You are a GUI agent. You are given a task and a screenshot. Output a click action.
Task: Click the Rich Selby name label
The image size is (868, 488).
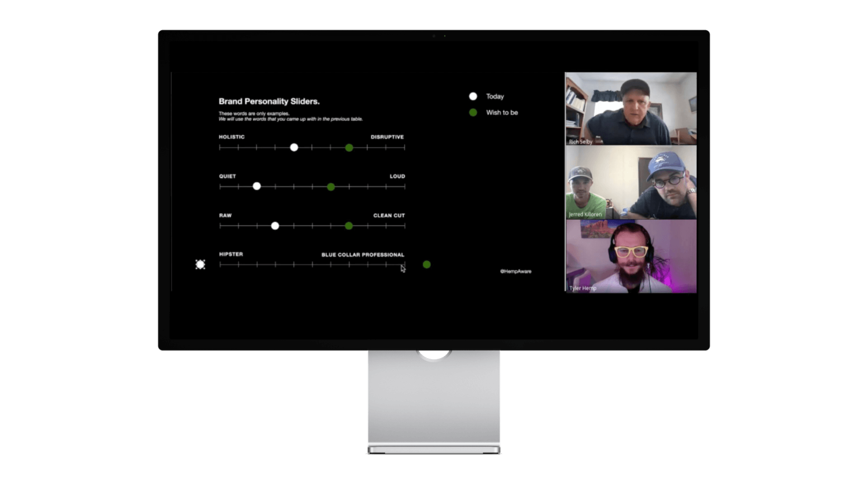pos(580,141)
